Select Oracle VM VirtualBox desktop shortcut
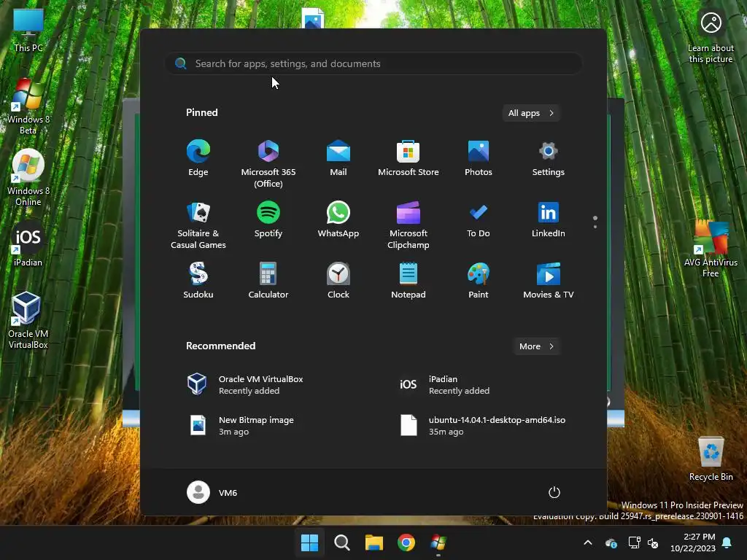747x560 pixels. point(28,320)
